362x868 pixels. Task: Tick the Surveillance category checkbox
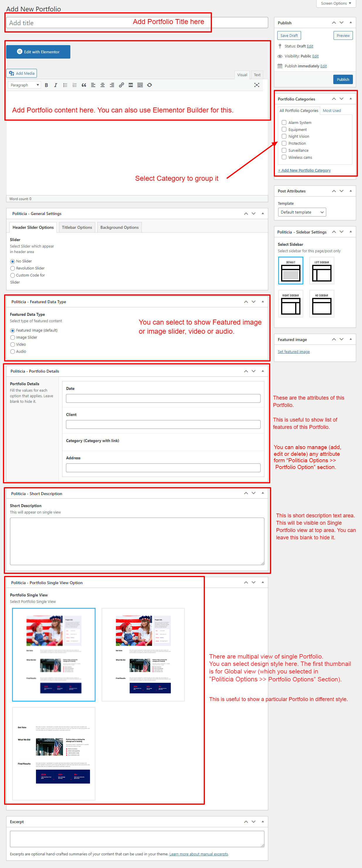[x=284, y=150]
